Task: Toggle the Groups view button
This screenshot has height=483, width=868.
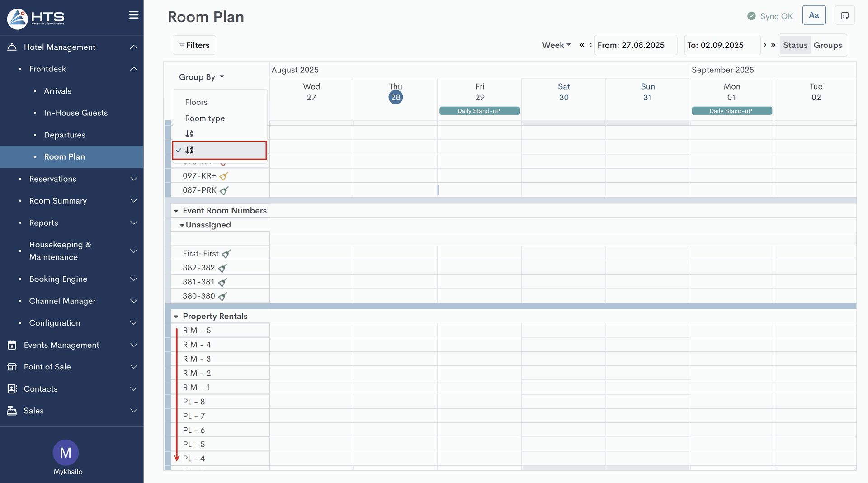Action: click(x=827, y=45)
